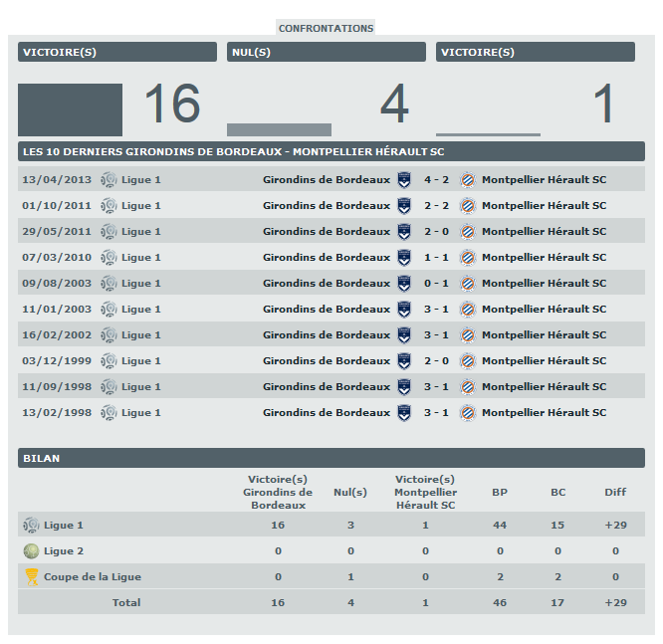The image size is (663, 644).
Task: Click the big 4 draws number
Action: (x=394, y=104)
